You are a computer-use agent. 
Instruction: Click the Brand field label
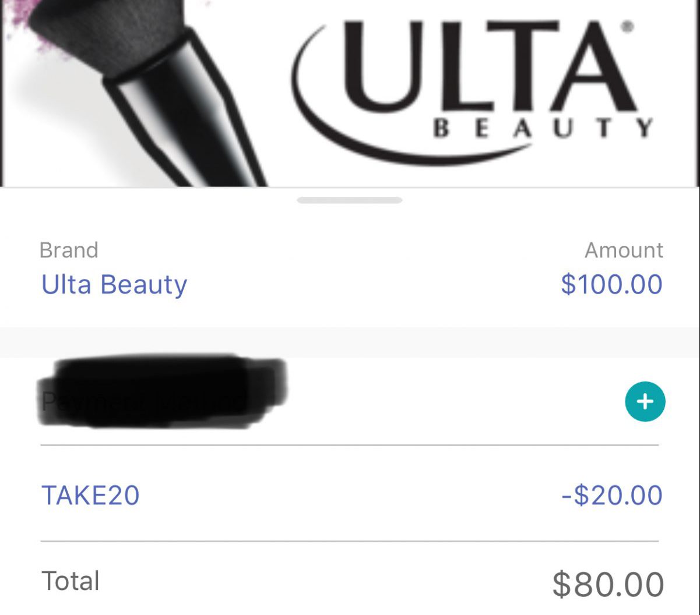[x=69, y=250]
